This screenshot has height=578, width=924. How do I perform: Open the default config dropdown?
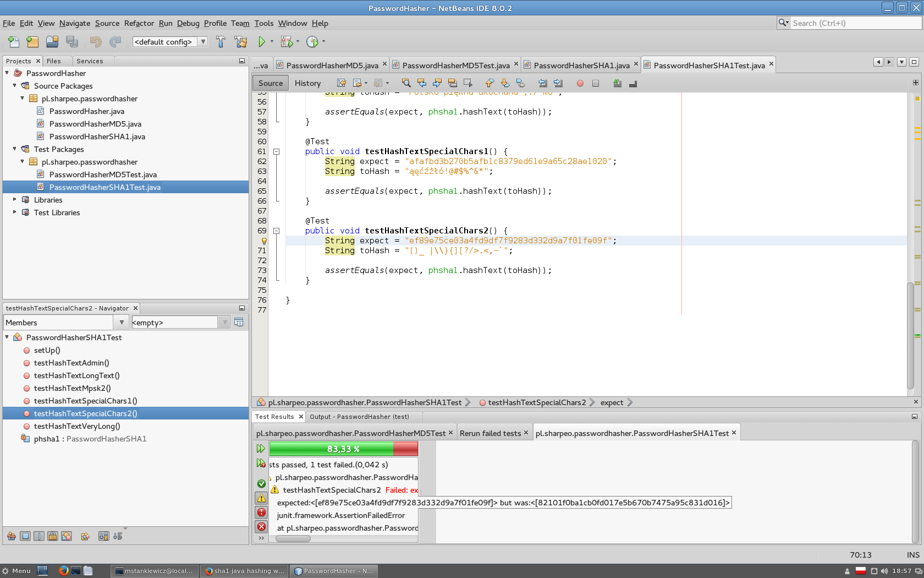pyautogui.click(x=203, y=41)
